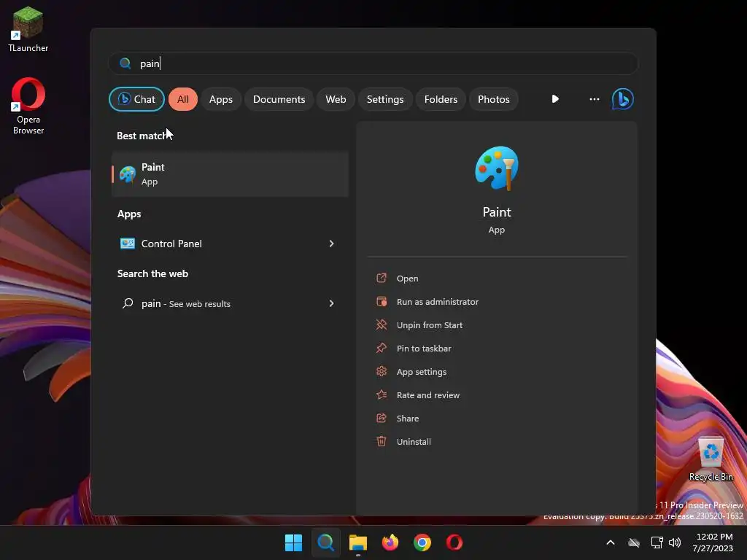Click the search text field containing pain
This screenshot has height=560, width=747.
click(373, 63)
